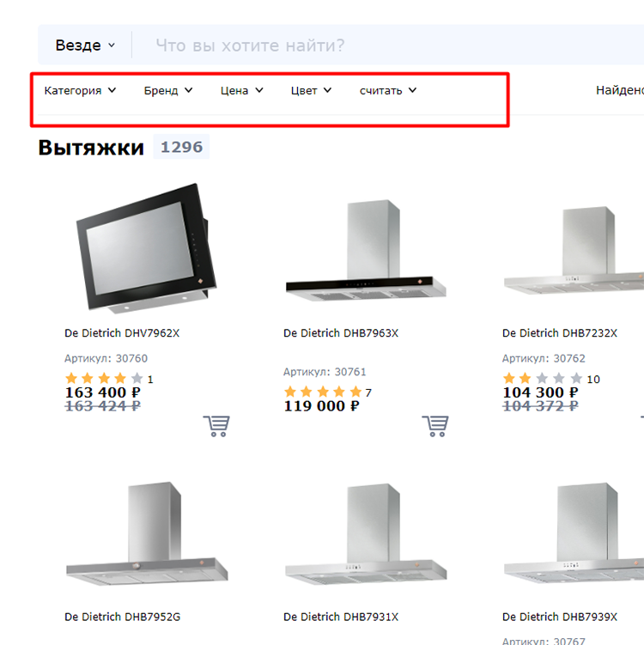Focus the 'Что вы хотите найти?' search field
Image resolution: width=644 pixels, height=645 pixels.
(386, 45)
